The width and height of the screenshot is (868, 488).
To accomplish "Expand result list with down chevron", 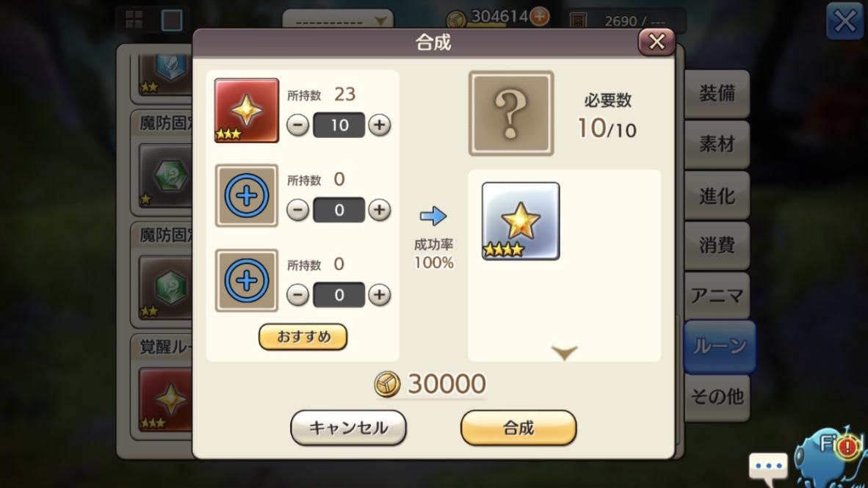I will coord(564,352).
